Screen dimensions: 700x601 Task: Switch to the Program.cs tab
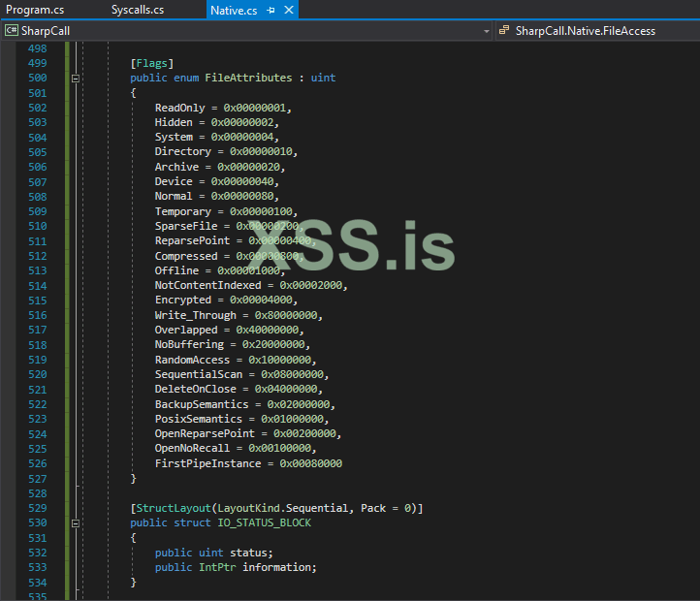click(35, 10)
